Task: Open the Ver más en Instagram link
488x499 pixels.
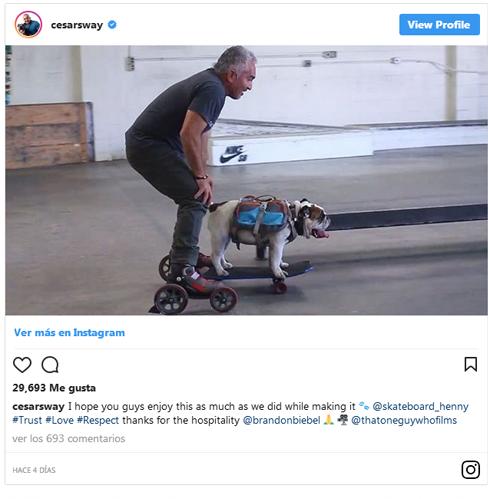Action: pyautogui.click(x=69, y=333)
